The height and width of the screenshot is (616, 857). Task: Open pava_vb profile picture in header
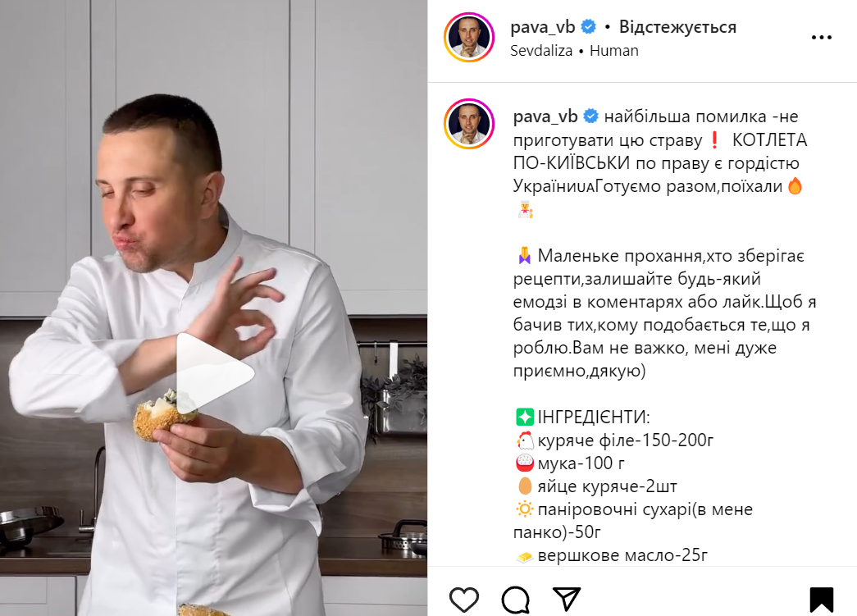pos(469,37)
